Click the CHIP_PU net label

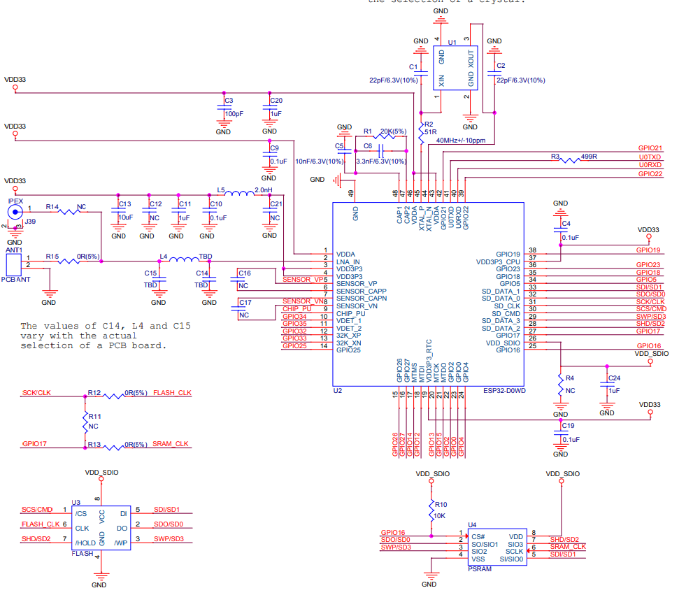(x=297, y=309)
